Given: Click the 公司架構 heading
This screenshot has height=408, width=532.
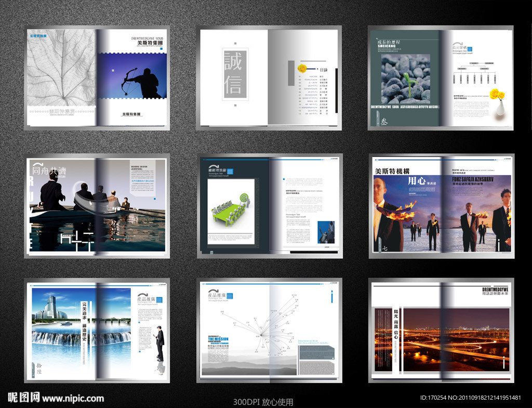Looking at the screenshot, I should 459,48.
